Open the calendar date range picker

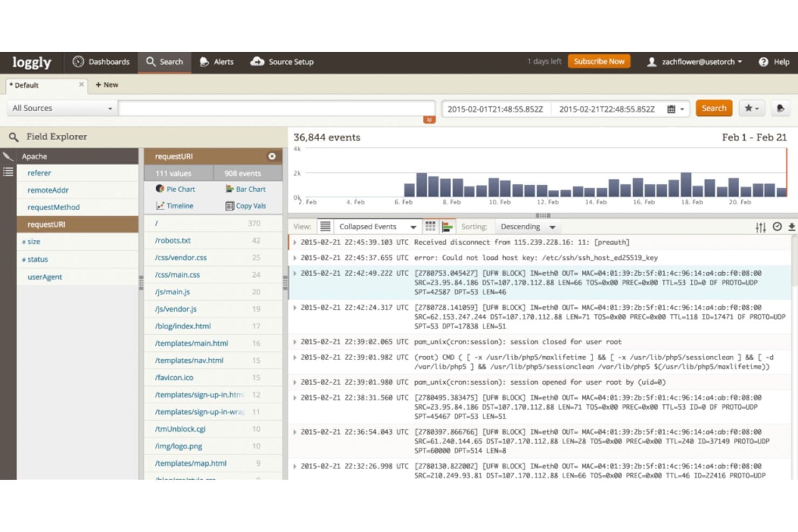[x=675, y=109]
